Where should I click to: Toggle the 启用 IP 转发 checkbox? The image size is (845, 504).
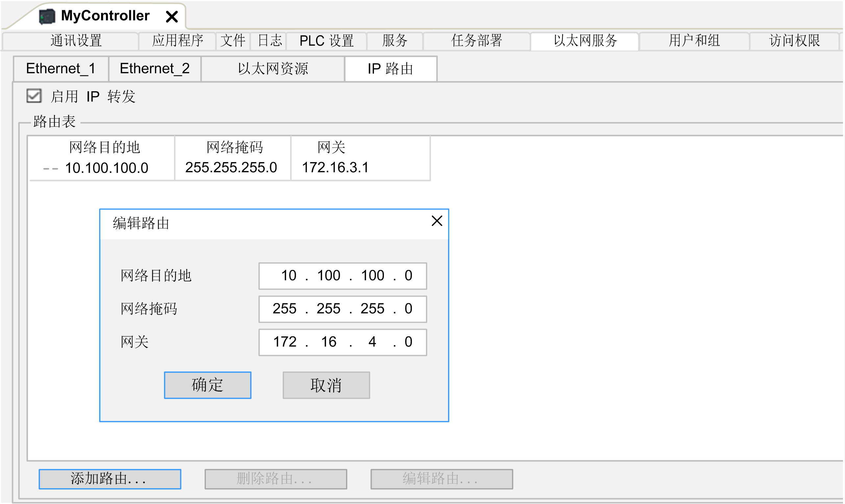[x=34, y=96]
